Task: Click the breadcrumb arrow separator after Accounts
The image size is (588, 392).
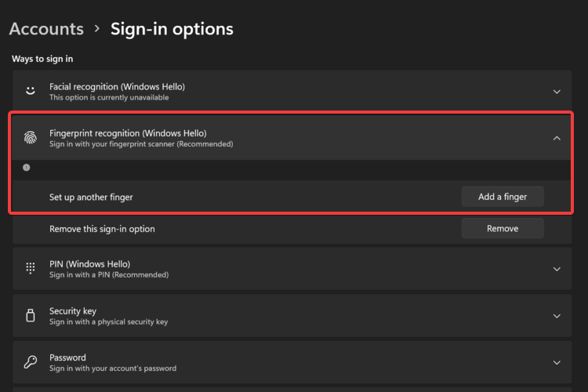Action: click(x=97, y=29)
